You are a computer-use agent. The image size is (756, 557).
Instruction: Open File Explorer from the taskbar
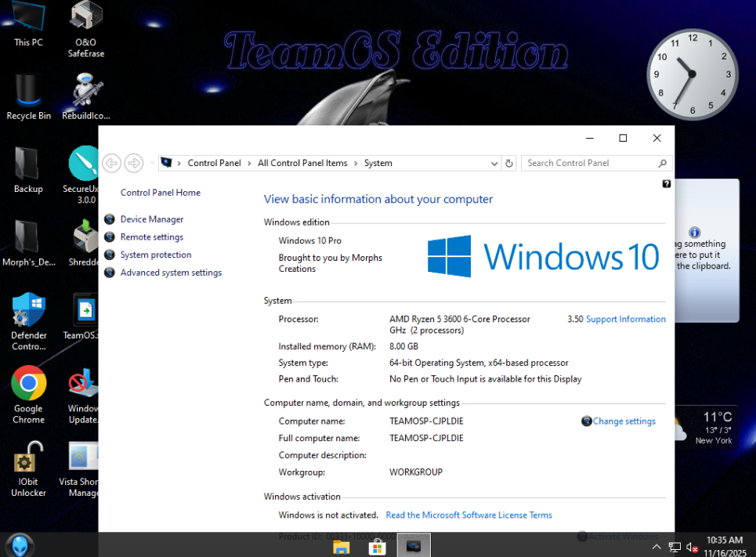point(342,546)
